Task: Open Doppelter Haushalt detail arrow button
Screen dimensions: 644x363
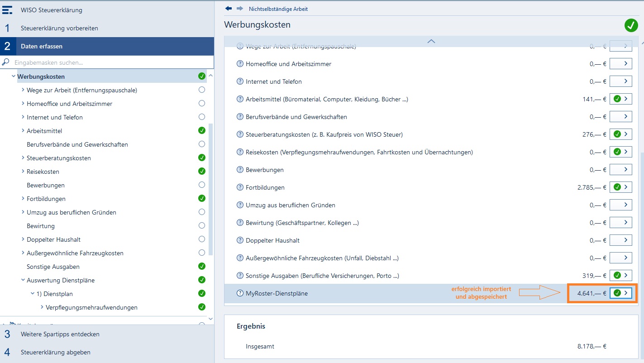Action: point(620,240)
